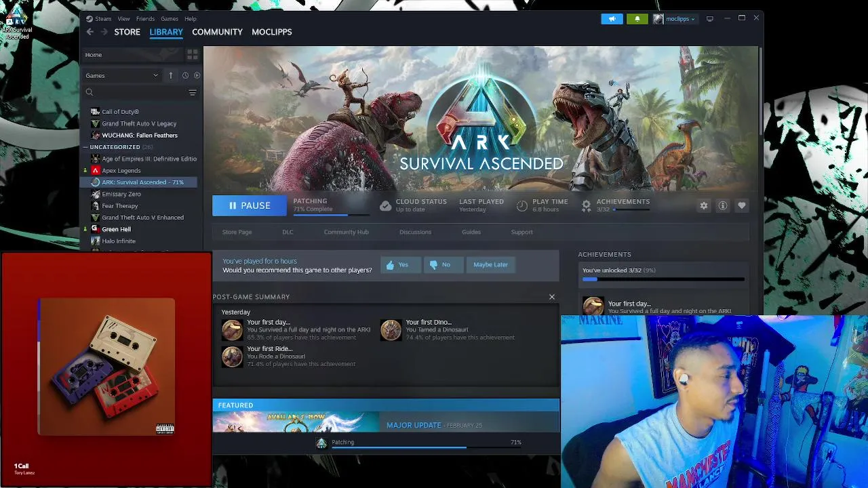
Task: Select Emissary Zero in the library
Action: tap(121, 194)
